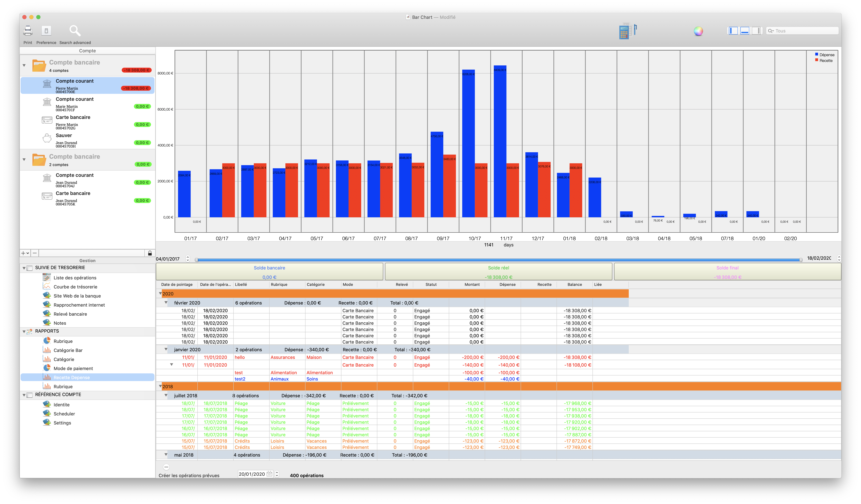Screen dimensions: 861x504
Task: Open Search advanced magnifier icon
Action: pyautogui.click(x=75, y=31)
